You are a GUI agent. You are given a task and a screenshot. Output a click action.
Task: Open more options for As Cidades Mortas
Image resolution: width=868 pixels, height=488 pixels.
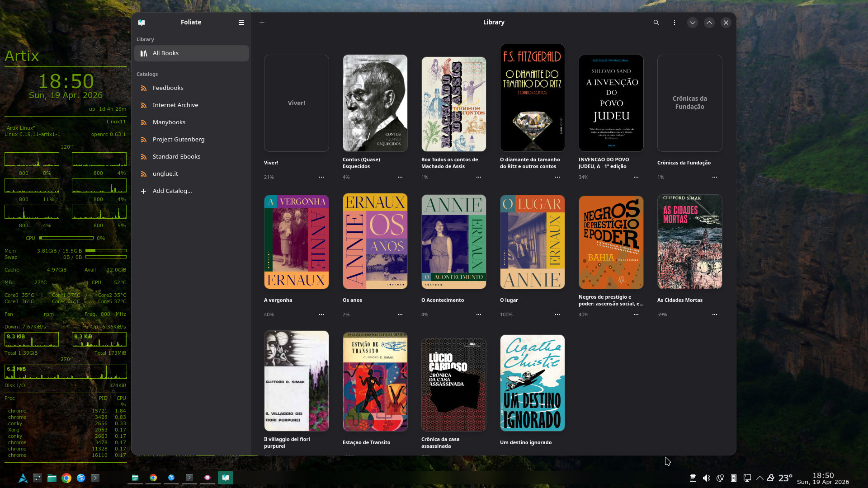tap(714, 314)
